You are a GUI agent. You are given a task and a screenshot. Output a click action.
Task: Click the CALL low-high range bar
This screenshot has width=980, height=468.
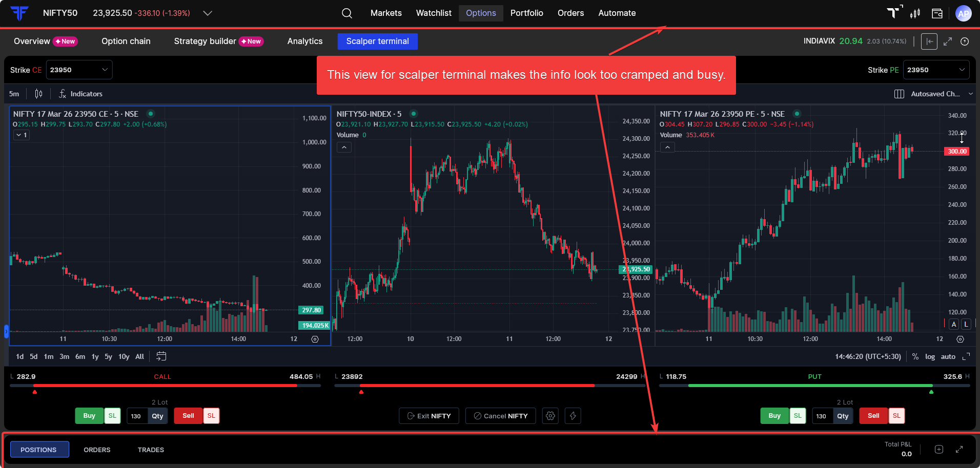(165, 386)
